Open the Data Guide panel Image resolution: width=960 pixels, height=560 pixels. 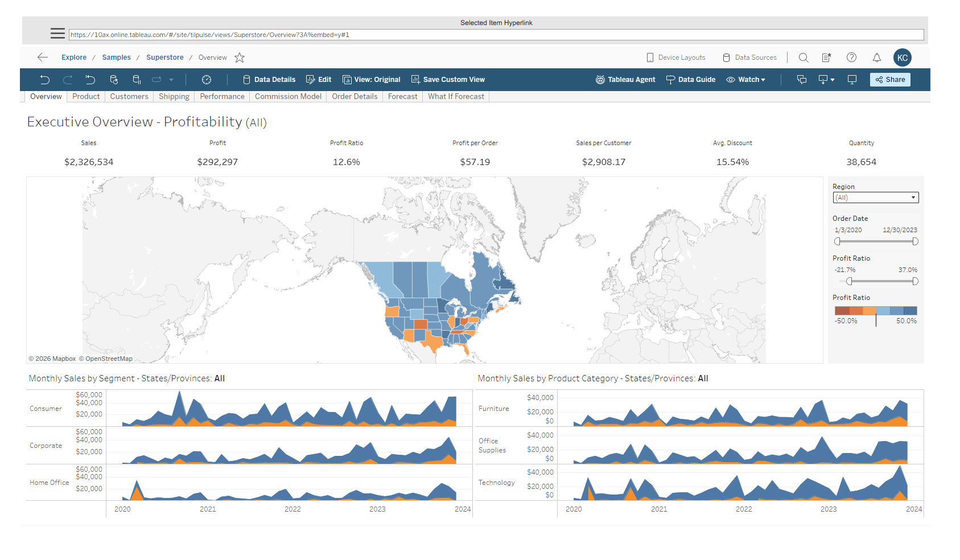point(691,80)
